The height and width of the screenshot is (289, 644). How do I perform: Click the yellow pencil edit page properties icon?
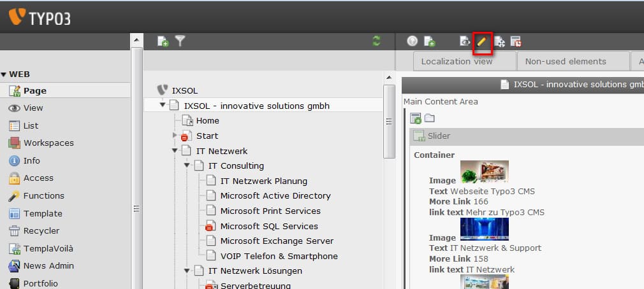click(482, 41)
